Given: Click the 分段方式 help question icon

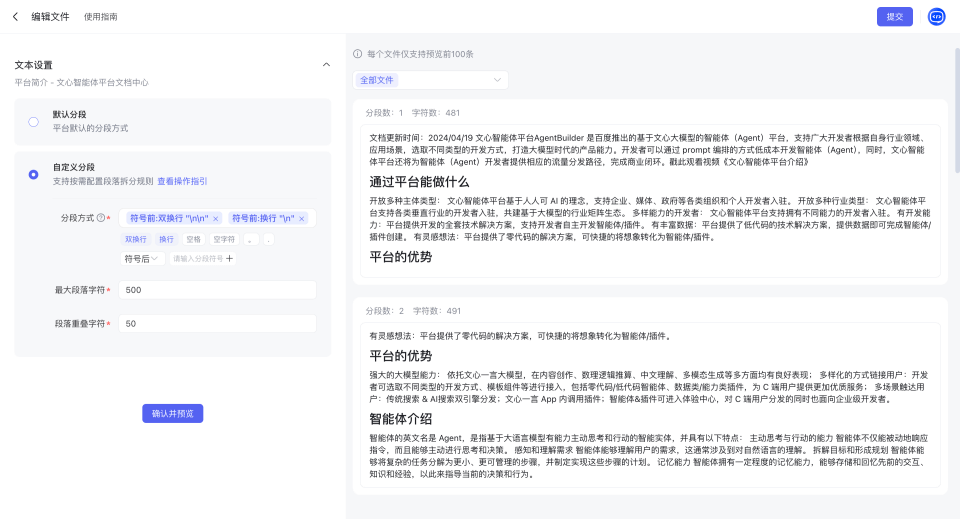Looking at the screenshot, I should point(101,217).
